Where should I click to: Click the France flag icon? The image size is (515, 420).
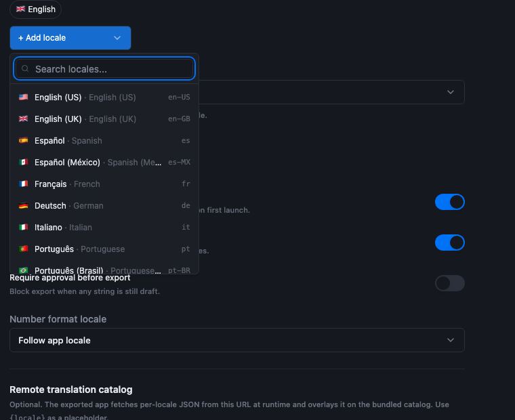(x=23, y=184)
